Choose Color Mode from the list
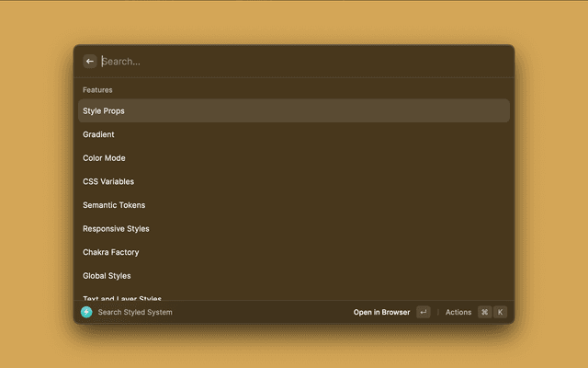 pos(104,158)
